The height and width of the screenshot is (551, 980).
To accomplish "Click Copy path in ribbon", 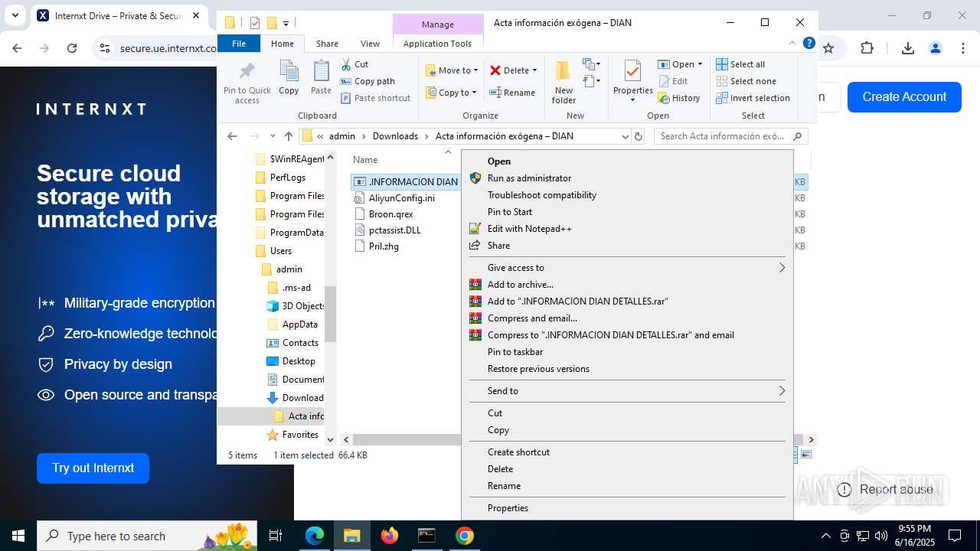I will click(367, 81).
